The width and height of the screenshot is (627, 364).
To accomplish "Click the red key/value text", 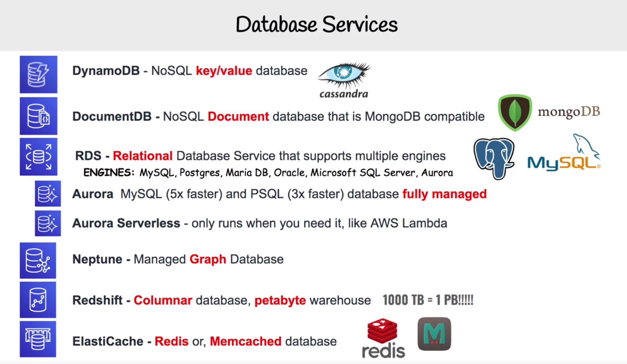I will click(224, 71).
